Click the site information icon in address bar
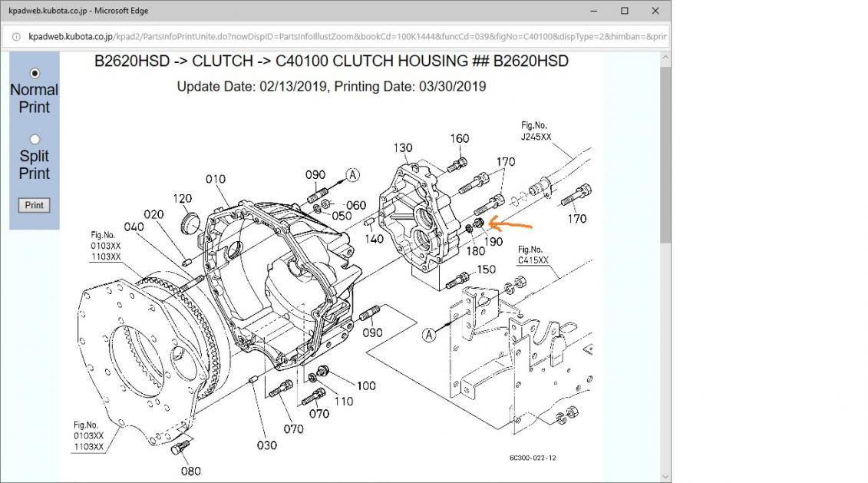 pyautogui.click(x=16, y=36)
